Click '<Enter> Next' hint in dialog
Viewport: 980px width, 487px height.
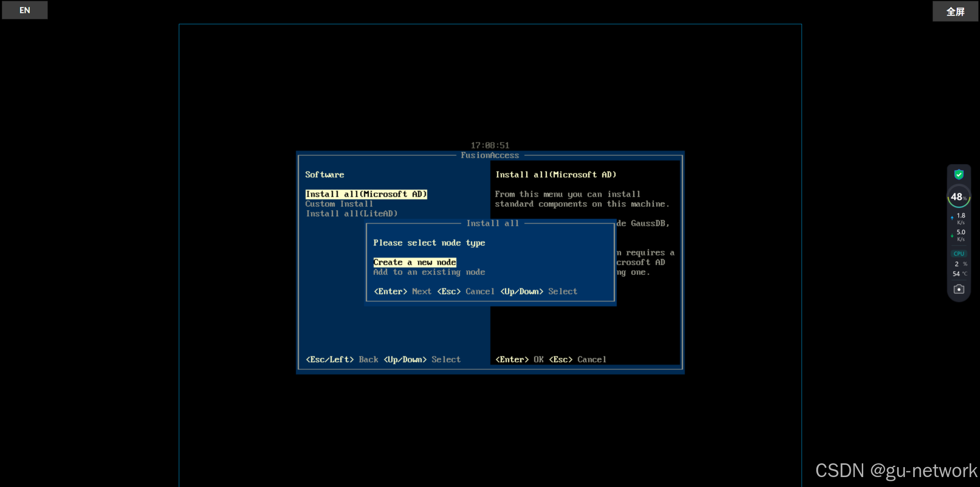click(x=402, y=292)
